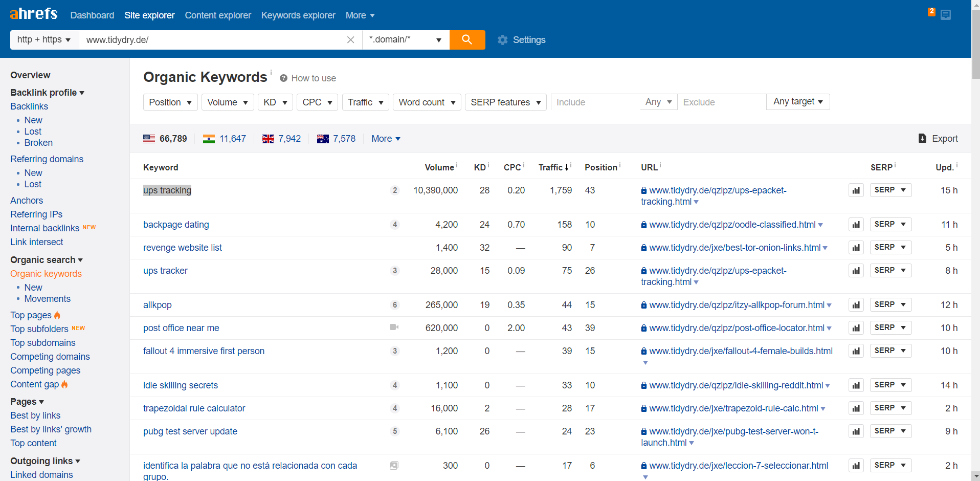This screenshot has height=481, width=980.
Task: Clear the URL field with the X icon
Action: pos(350,40)
